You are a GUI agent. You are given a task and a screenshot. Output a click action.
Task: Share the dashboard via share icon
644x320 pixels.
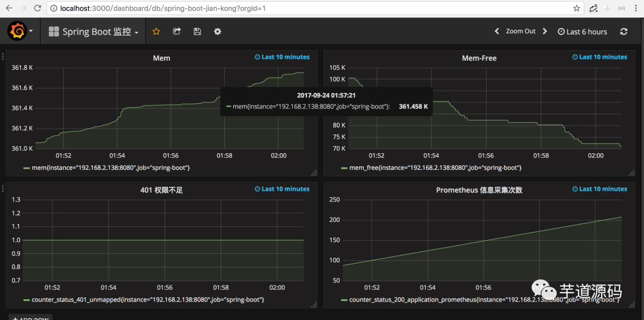[x=177, y=31]
